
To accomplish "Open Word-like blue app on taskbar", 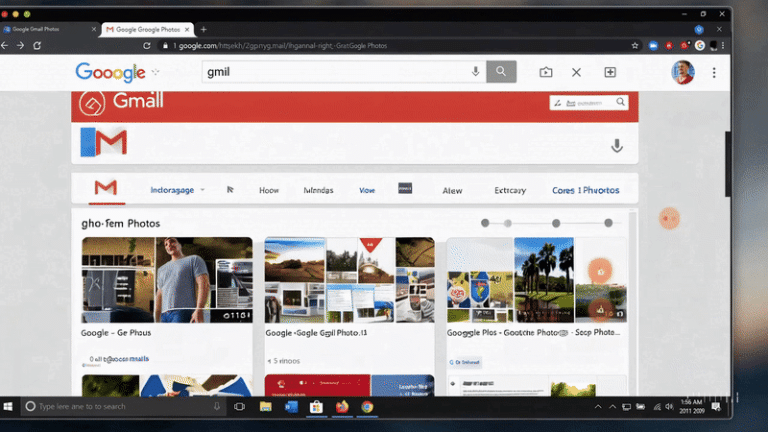I will pyautogui.click(x=291, y=407).
